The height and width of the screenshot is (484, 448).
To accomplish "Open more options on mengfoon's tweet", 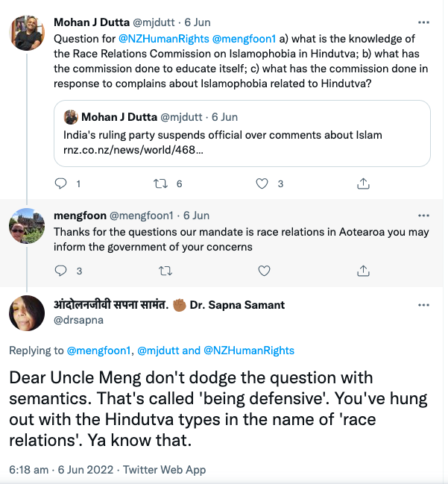I will pos(423,216).
